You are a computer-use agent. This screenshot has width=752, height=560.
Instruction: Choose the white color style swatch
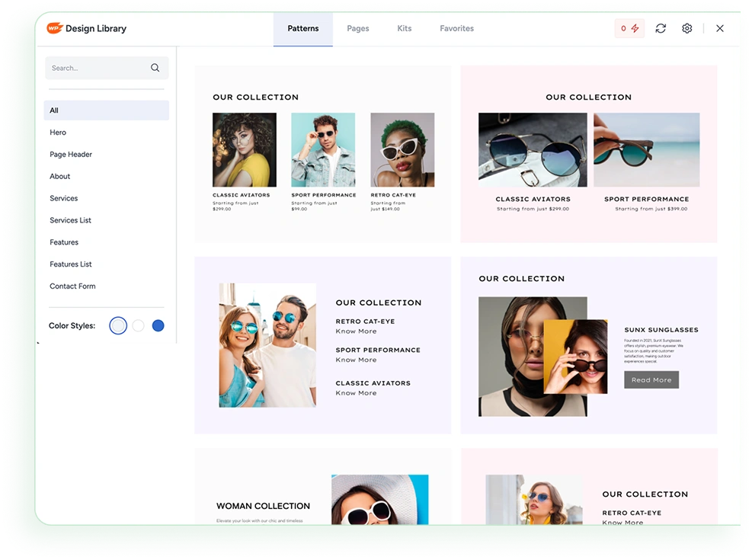coord(138,325)
